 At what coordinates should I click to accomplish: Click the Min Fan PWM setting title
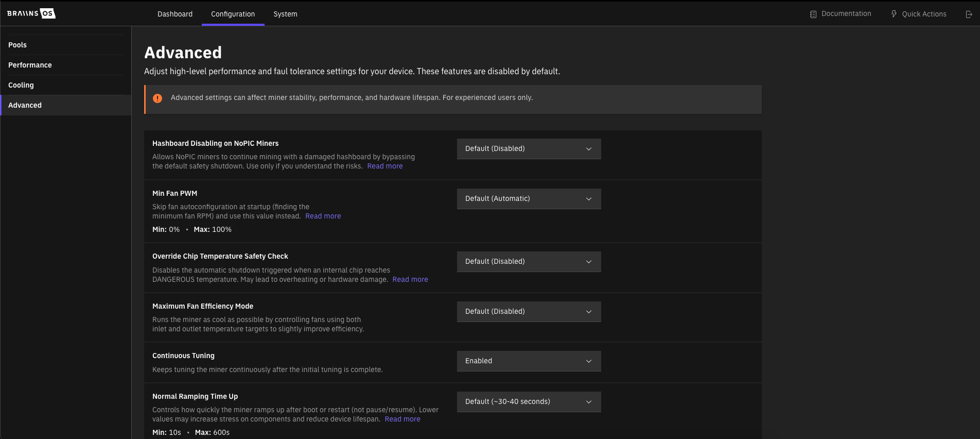pos(174,193)
